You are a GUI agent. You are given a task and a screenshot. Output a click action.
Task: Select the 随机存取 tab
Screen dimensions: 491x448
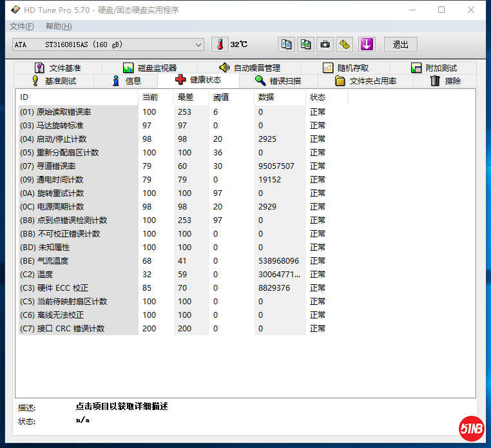(345, 68)
